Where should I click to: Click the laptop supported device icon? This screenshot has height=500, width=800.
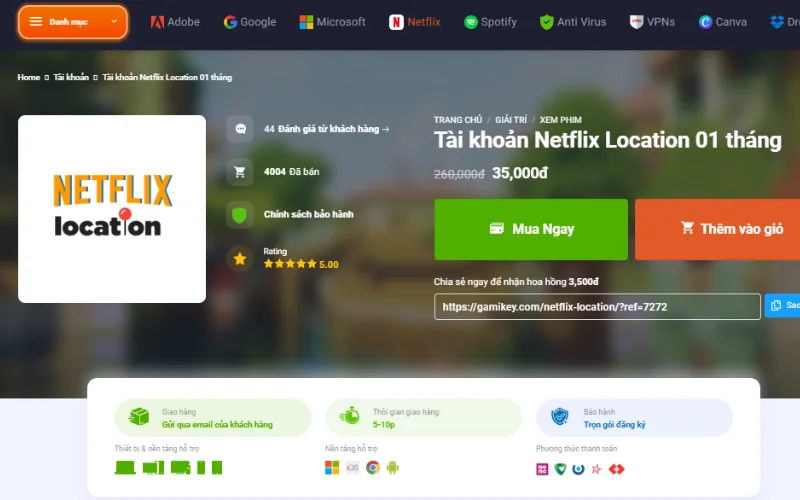(x=125, y=467)
